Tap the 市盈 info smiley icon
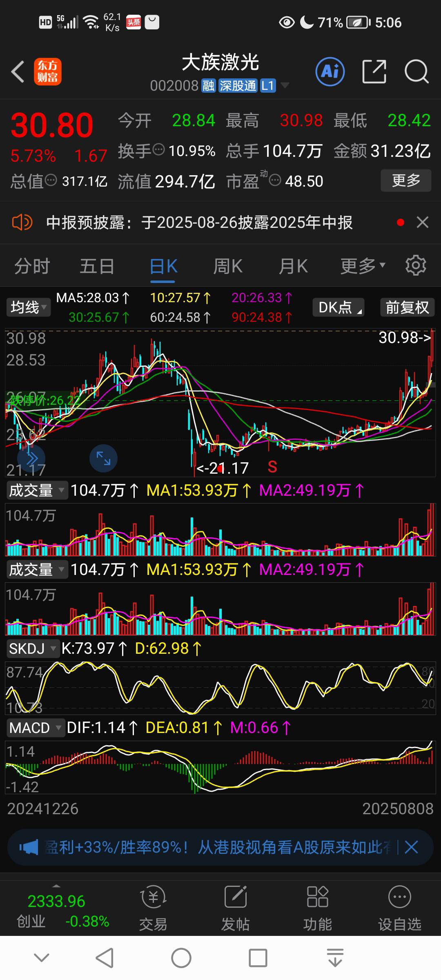This screenshot has width=441, height=980. click(x=275, y=180)
